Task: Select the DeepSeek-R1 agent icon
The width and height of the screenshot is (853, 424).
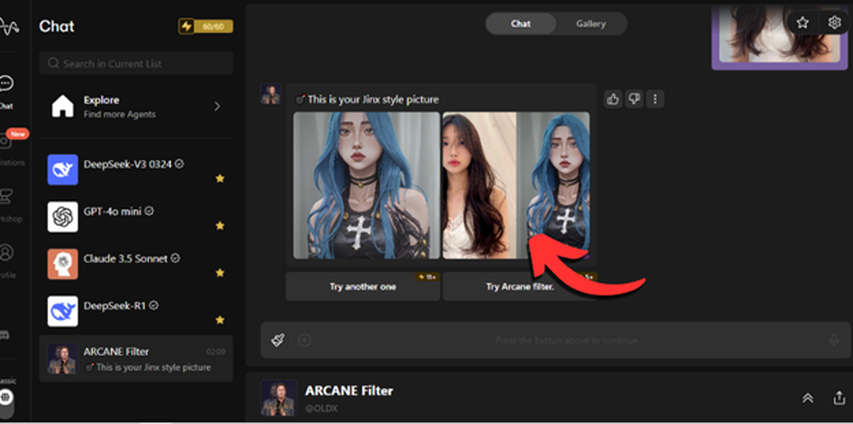Action: [63, 311]
